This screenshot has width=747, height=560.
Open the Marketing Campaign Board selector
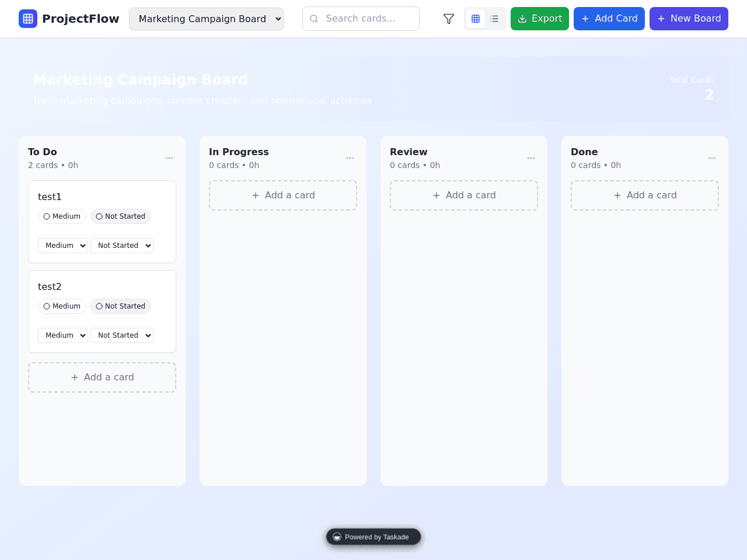pyautogui.click(x=206, y=19)
